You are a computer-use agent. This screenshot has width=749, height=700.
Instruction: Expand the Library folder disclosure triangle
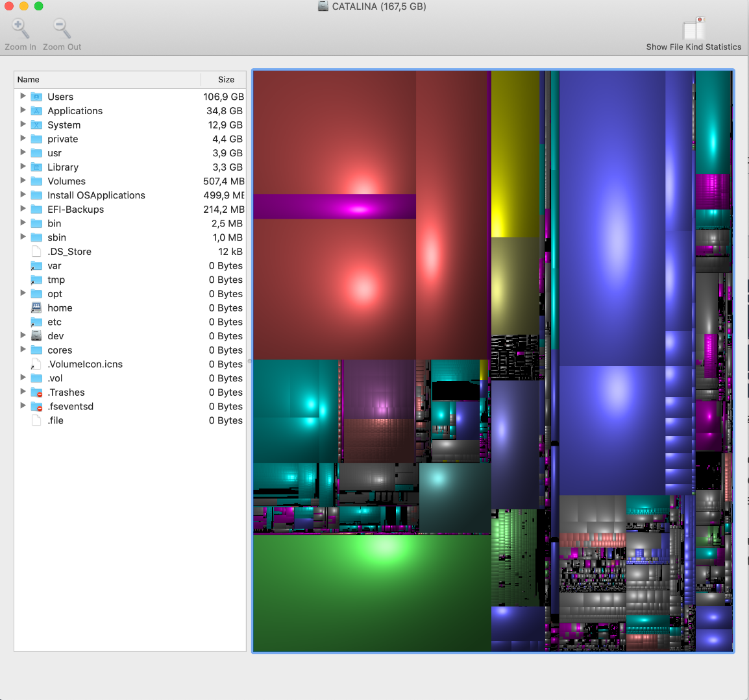23,167
